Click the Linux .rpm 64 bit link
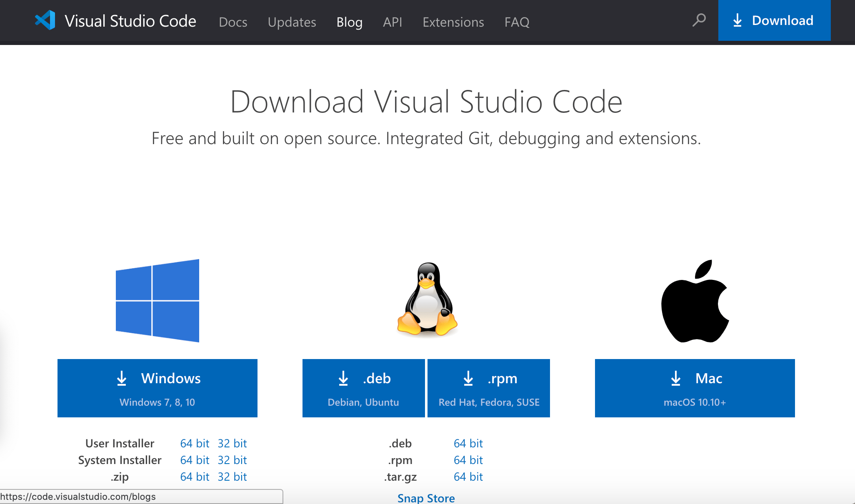 [x=468, y=460]
